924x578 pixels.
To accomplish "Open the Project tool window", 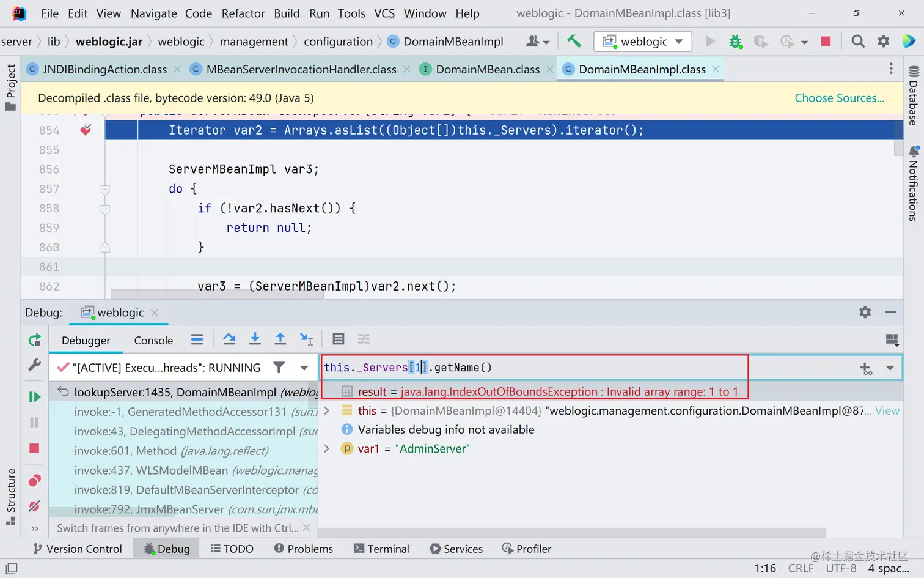I will tap(10, 87).
